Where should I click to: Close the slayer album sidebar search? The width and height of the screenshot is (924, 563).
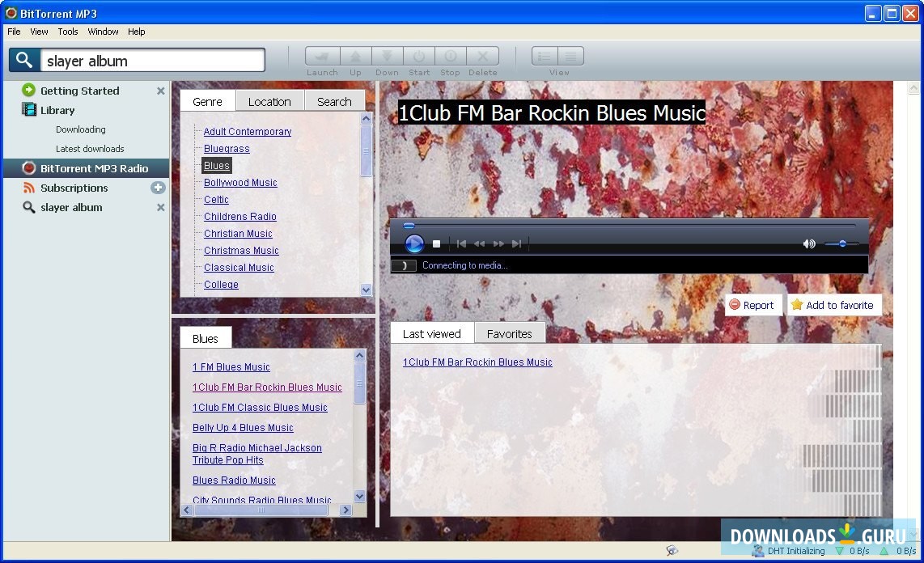click(x=160, y=207)
